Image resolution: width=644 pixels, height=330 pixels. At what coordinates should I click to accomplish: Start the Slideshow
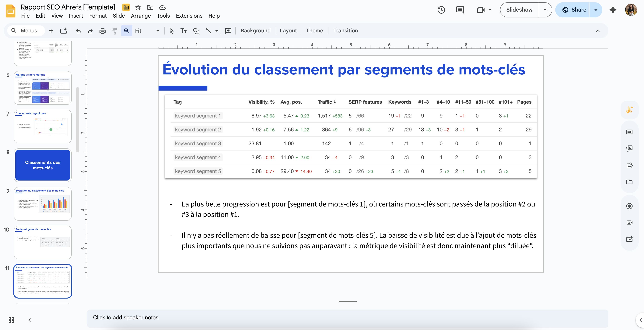[519, 10]
